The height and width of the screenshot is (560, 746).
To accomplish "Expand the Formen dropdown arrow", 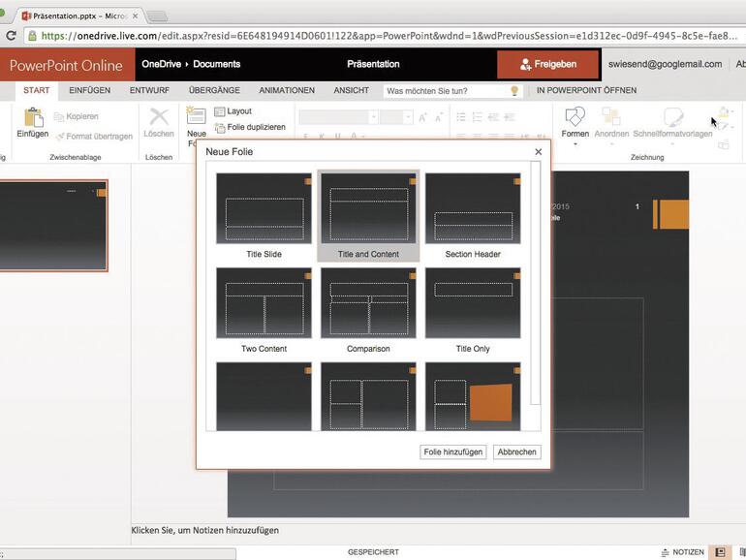I will 575,143.
